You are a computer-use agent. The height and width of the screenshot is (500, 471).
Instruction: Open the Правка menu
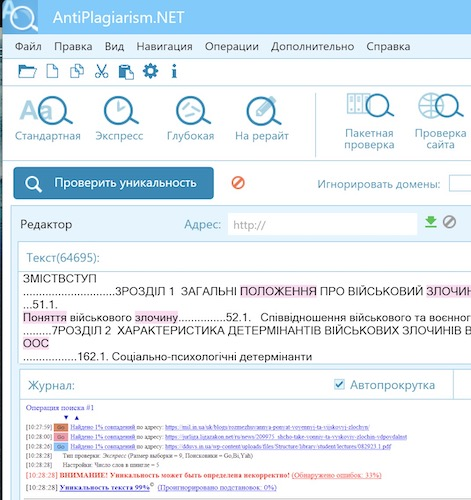pyautogui.click(x=73, y=46)
